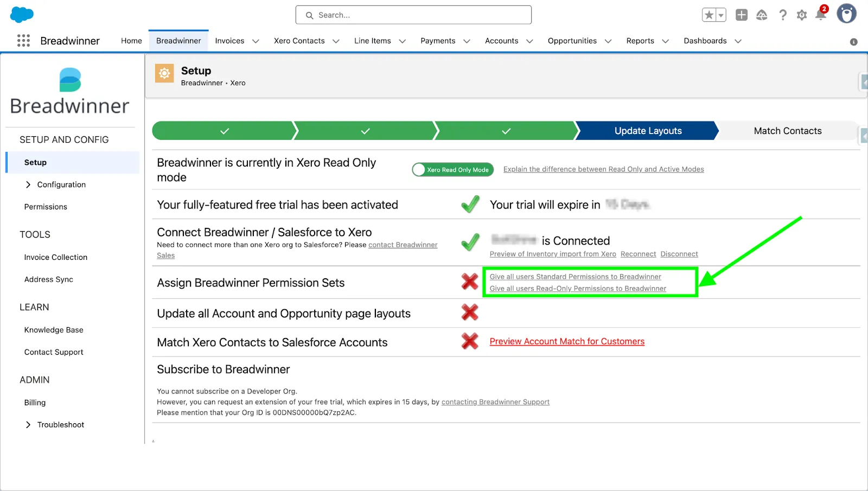Click the Salesforce cloud logo
Viewport: 868px width, 491px height.
(x=22, y=15)
